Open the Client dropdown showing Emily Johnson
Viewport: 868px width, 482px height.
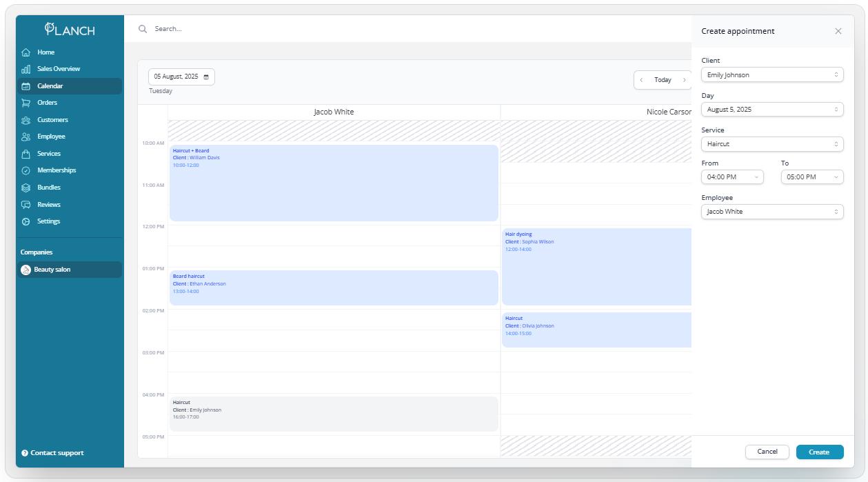point(771,75)
